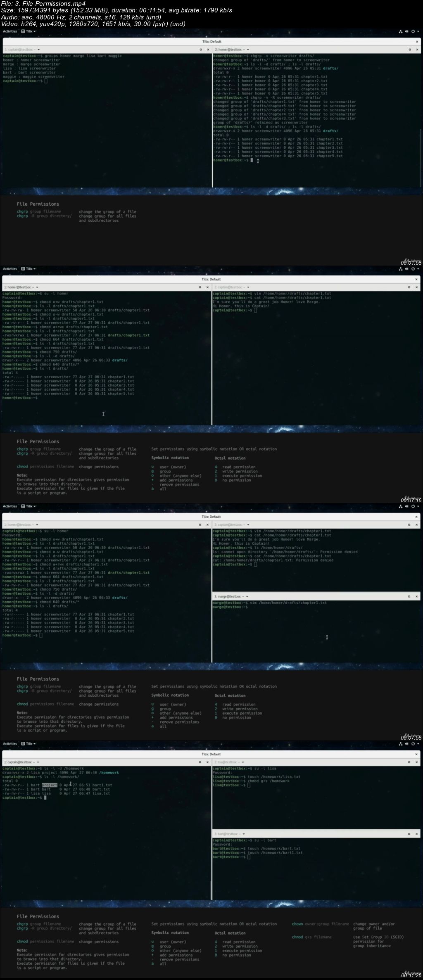Click the network icon in the 00:07:16 frame
The height and width of the screenshot is (980, 423).
[401, 269]
